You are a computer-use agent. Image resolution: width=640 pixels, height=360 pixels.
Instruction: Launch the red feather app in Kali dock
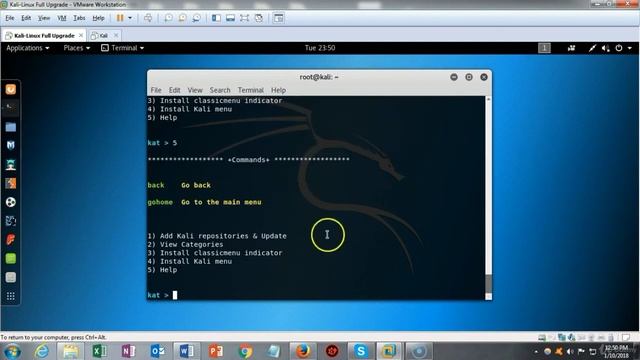point(11,240)
